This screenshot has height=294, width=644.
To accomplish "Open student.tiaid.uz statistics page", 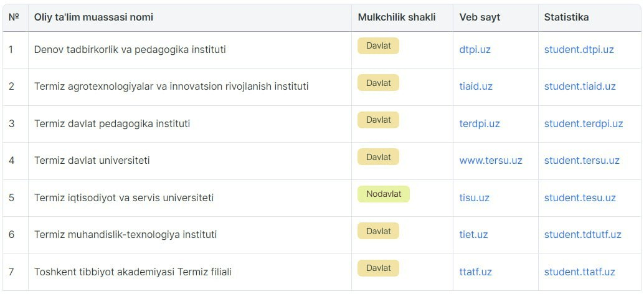I will [x=580, y=87].
